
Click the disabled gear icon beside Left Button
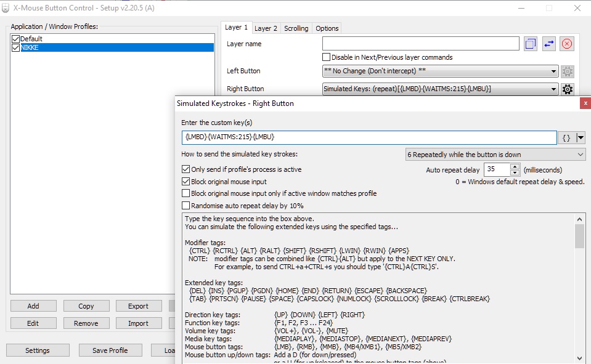(568, 71)
